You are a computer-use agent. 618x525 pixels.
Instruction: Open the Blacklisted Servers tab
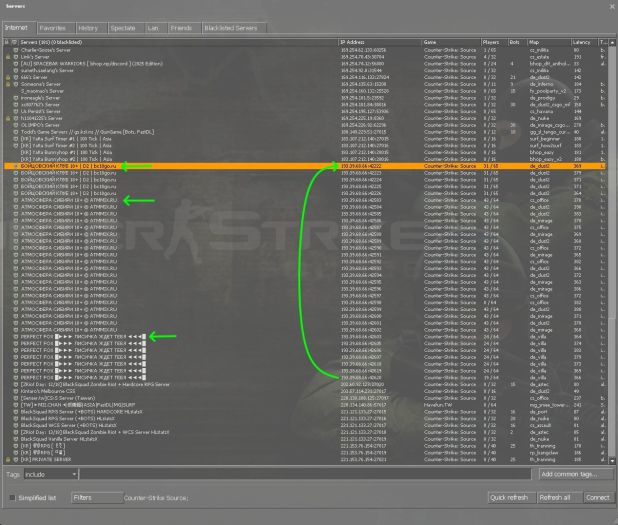(231, 28)
